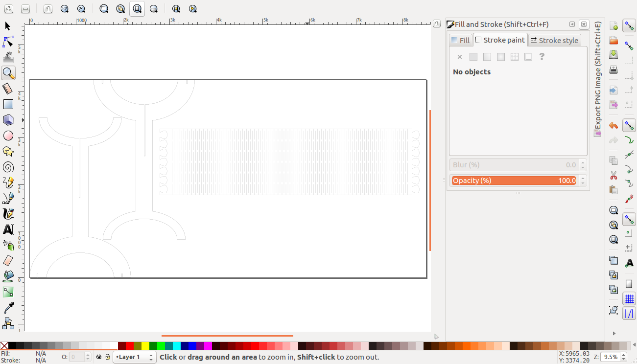Viewport: 637px width, 364px height.
Task: Select the Star polygon tool
Action: (8, 151)
